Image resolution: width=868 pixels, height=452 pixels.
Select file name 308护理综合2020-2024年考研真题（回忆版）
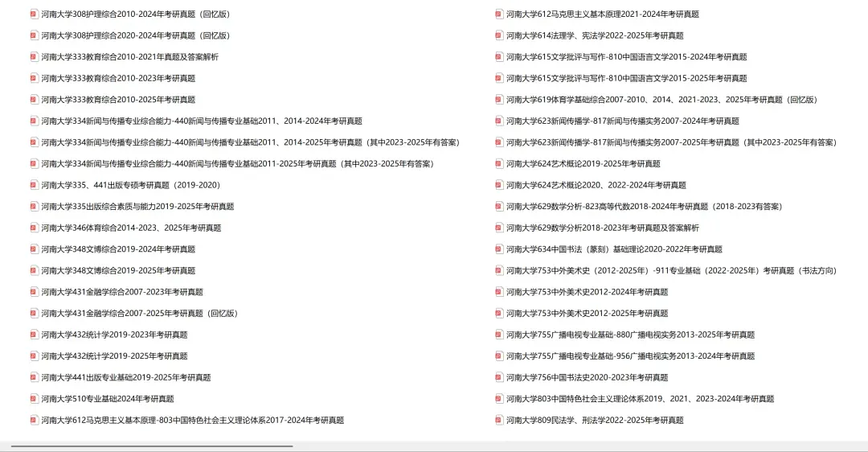coord(136,35)
